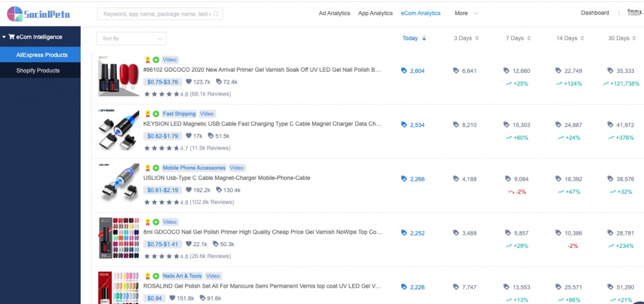Click the award badge icon on USLION row
This screenshot has width=644, height=304.
[x=148, y=168]
